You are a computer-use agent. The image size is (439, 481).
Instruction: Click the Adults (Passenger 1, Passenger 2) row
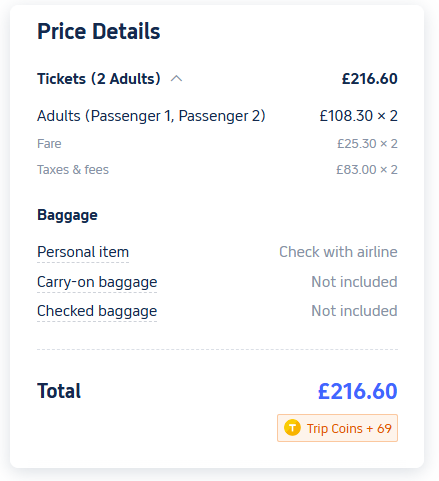pos(217,116)
